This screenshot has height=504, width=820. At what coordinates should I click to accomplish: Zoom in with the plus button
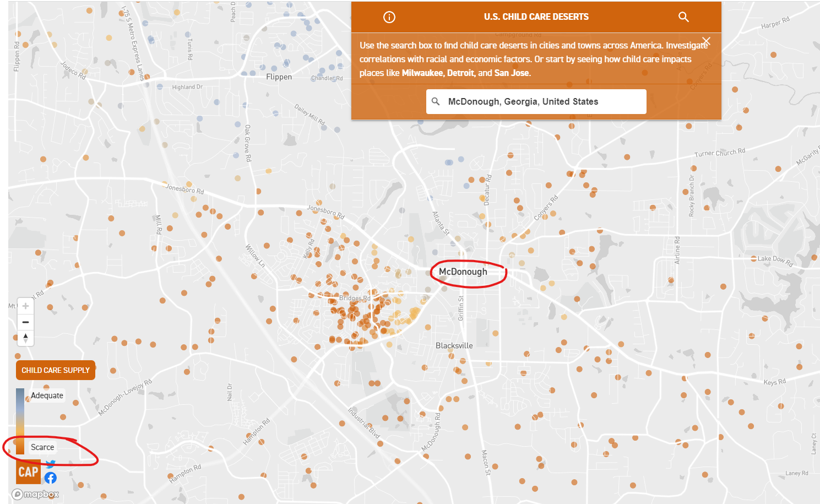pyautogui.click(x=25, y=306)
